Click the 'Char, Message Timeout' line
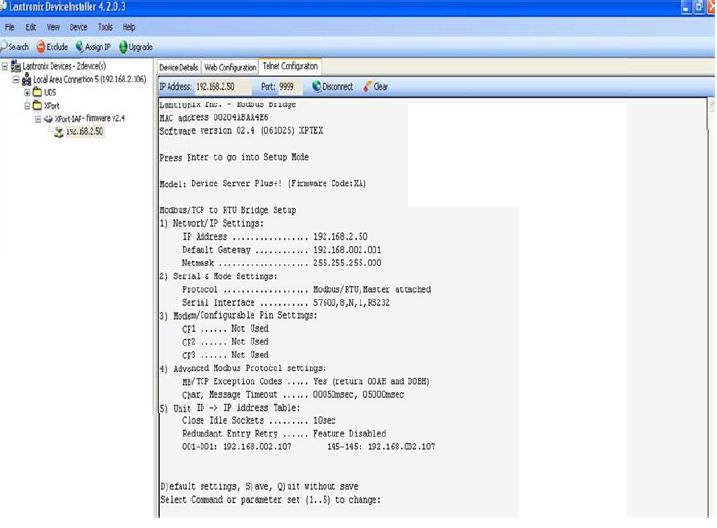Image resolution: width=717 pixels, height=528 pixels. click(293, 395)
